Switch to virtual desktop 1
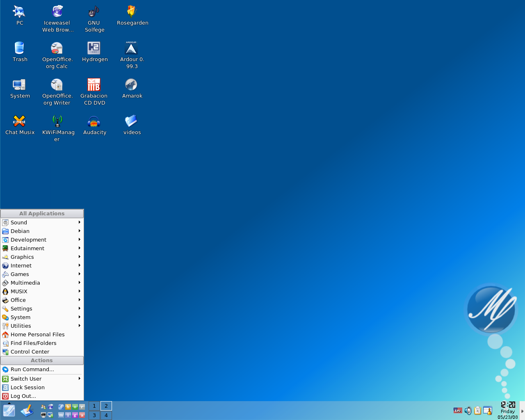Screen dimensions: 525x420 point(94,406)
